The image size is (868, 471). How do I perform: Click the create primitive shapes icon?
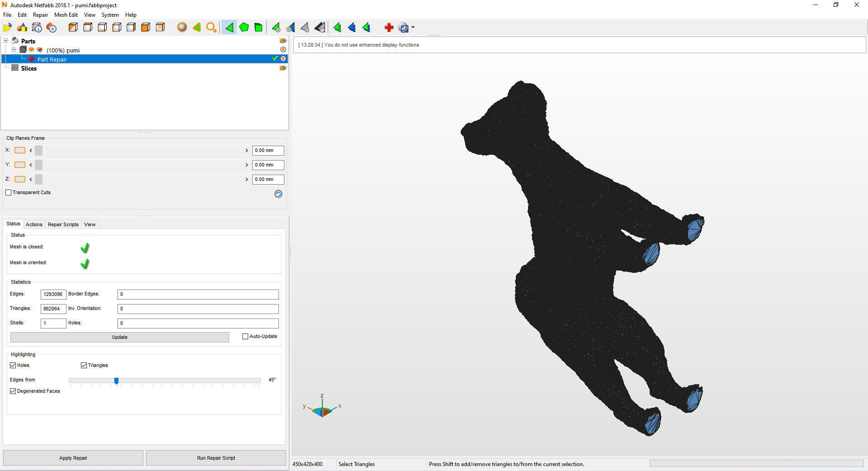pyautogui.click(x=22, y=28)
